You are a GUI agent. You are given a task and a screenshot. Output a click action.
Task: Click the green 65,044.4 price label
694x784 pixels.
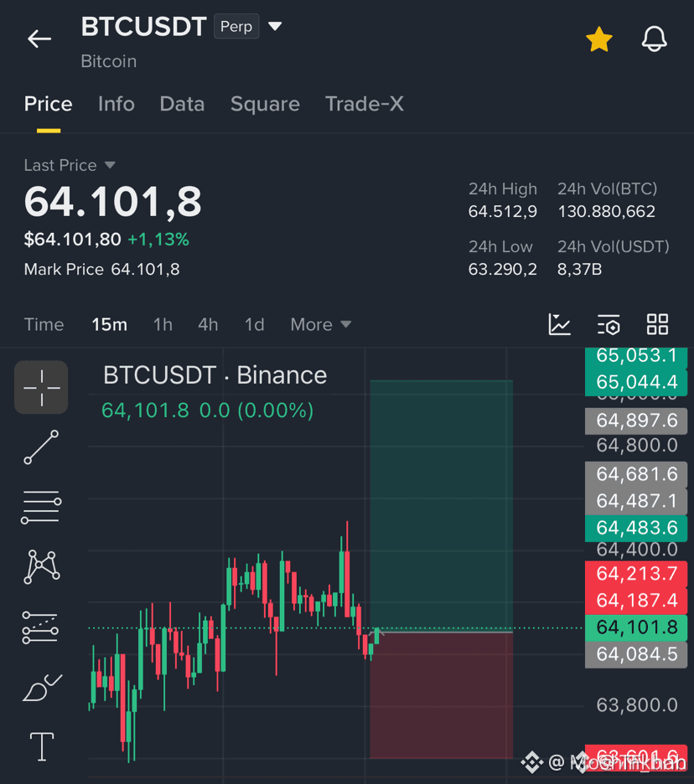[636, 382]
